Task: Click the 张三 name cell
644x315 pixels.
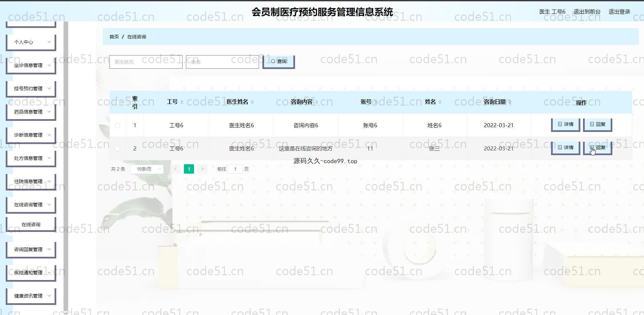Action: point(434,148)
